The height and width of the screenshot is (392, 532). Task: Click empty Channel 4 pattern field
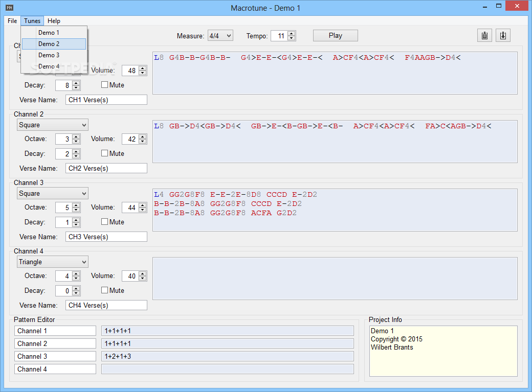coord(227,369)
